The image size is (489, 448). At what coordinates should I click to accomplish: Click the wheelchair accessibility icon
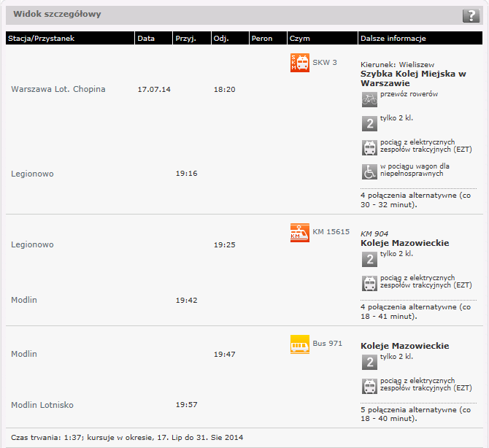click(369, 171)
